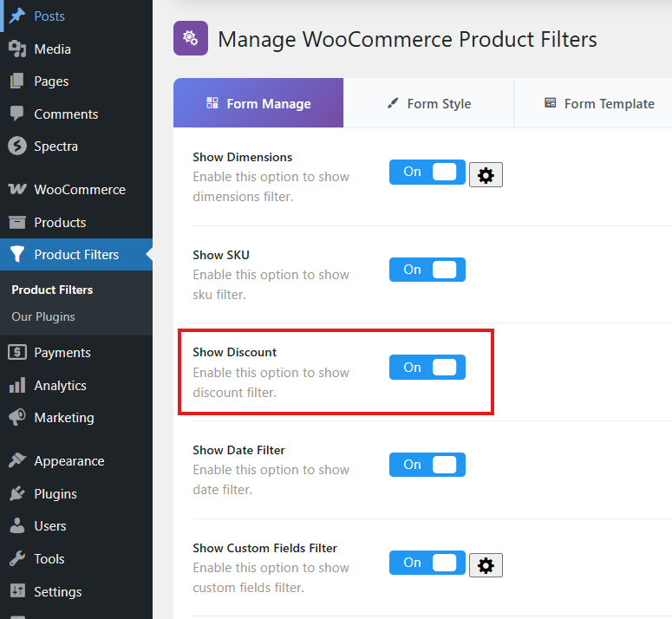The image size is (672, 619).
Task: Toggle the Show Dimensions switch
Action: click(427, 172)
